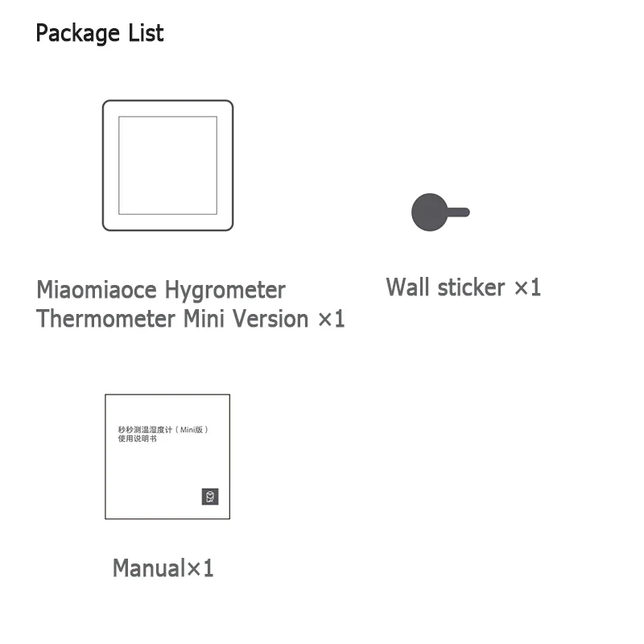Click the word Package in the heading

[77, 34]
